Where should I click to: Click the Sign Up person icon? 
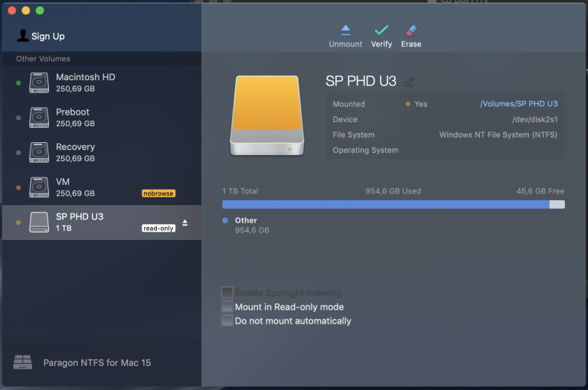pyautogui.click(x=22, y=36)
